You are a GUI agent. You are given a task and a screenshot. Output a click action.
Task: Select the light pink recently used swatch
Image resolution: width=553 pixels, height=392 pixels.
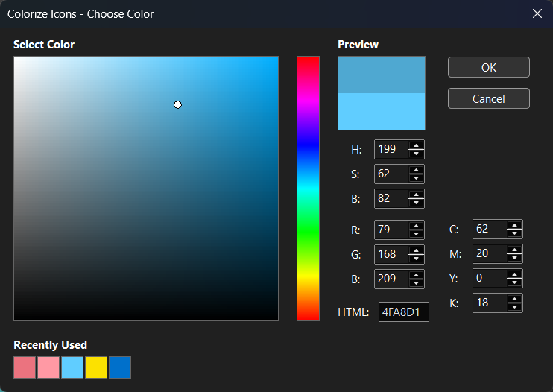pyautogui.click(x=48, y=367)
